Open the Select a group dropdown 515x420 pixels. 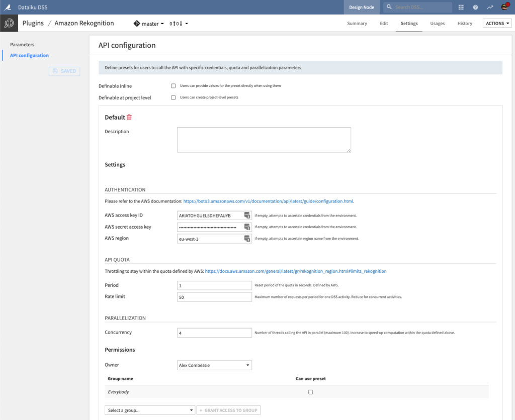point(149,410)
